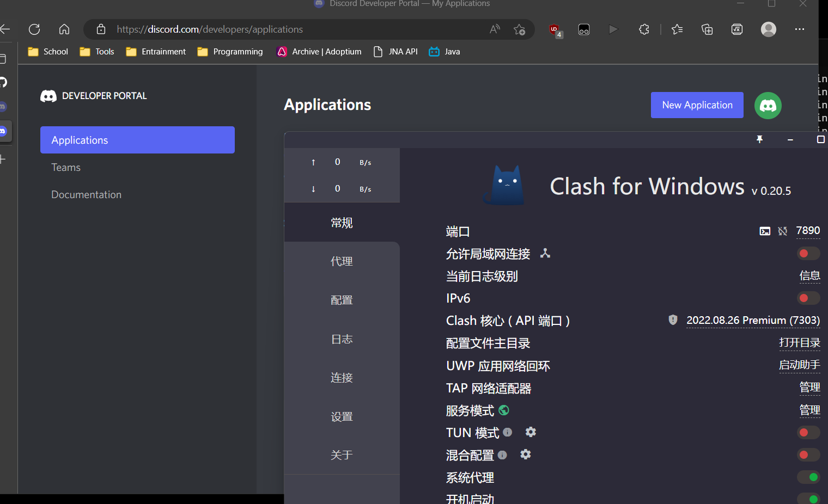Click the Discord avatar icon in Developer Portal
828x504 pixels.
click(768, 106)
